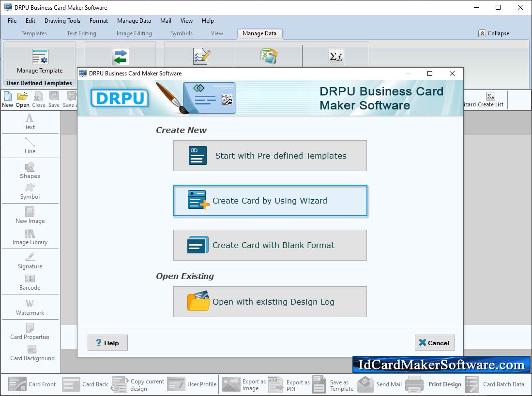Open Card Properties
Viewport: 532px width, 396px height.
(x=30, y=332)
